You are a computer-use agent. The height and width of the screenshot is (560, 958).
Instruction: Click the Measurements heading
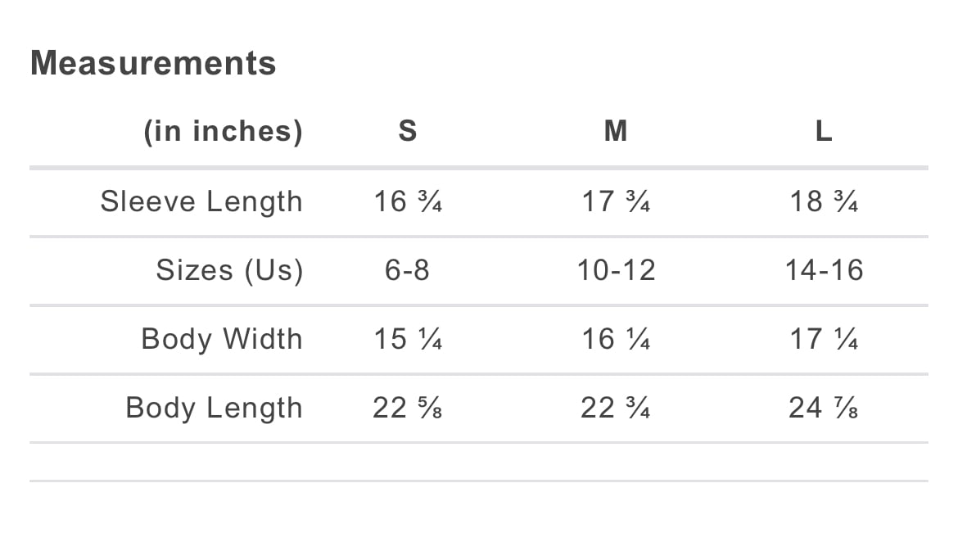[x=153, y=63]
